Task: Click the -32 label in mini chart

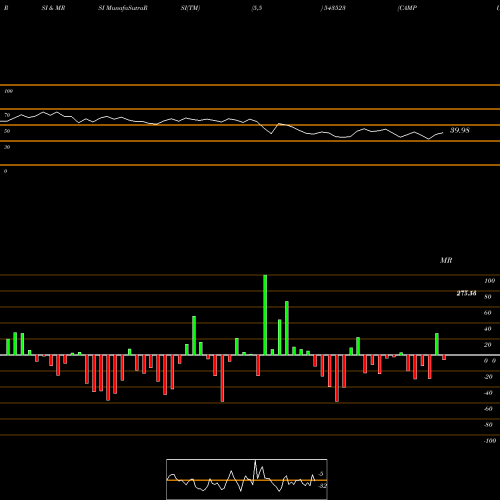Action: [x=322, y=486]
